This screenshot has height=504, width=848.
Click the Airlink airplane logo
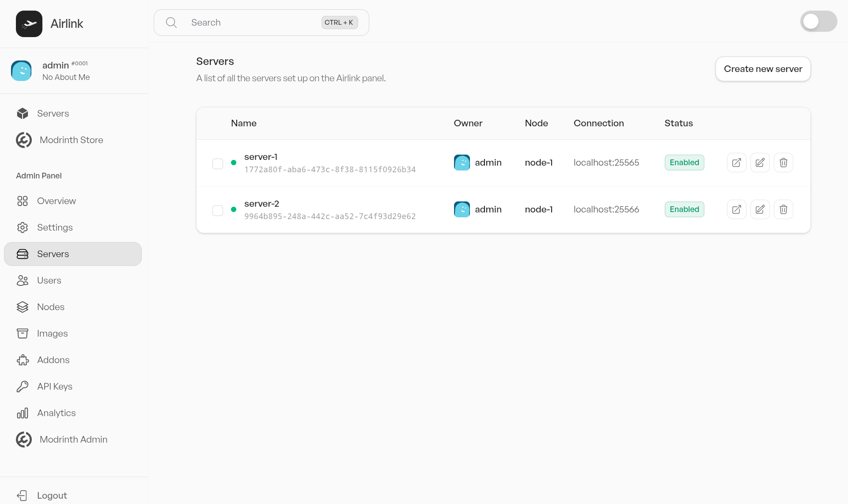pos(29,24)
